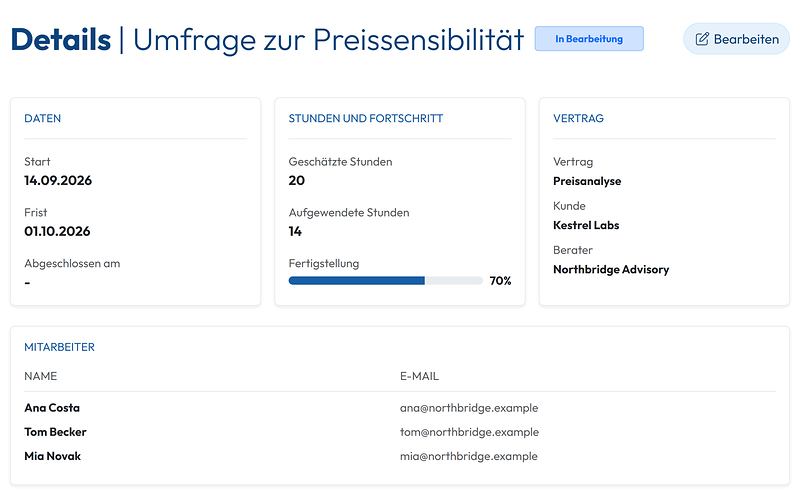Select employee Tom Becker
Screen dimensions: 800x500
(55, 432)
